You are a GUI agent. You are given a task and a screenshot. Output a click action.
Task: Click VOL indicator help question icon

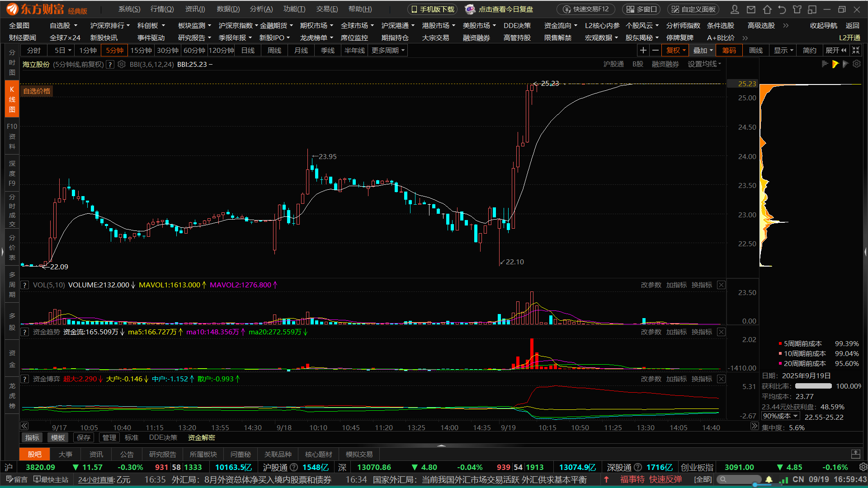click(x=25, y=285)
